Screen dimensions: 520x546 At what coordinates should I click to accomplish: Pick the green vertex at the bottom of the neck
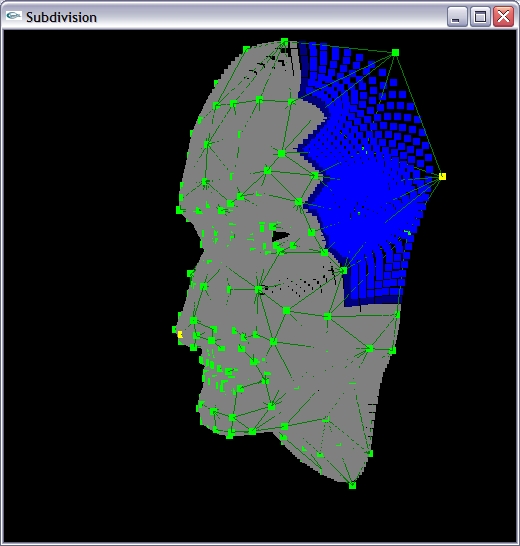coord(352,485)
